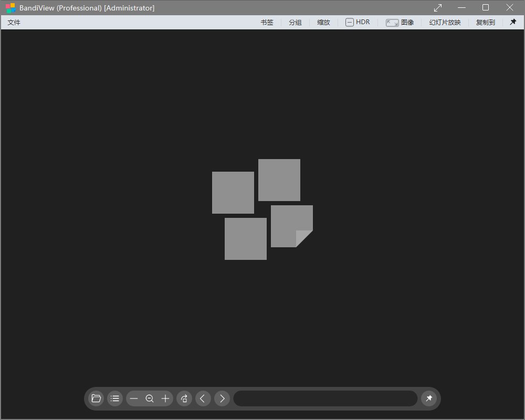Zoom in with the plus icon

click(x=165, y=398)
